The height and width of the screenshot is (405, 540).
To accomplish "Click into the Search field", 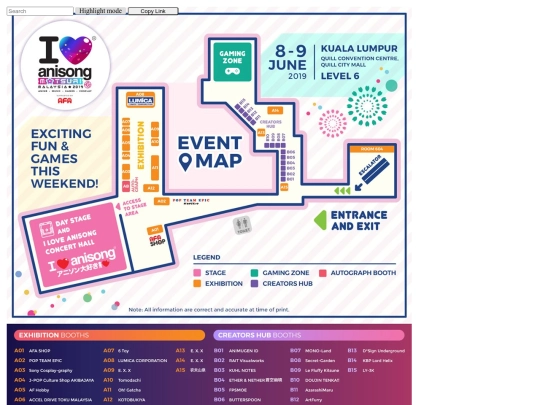I will (40, 11).
